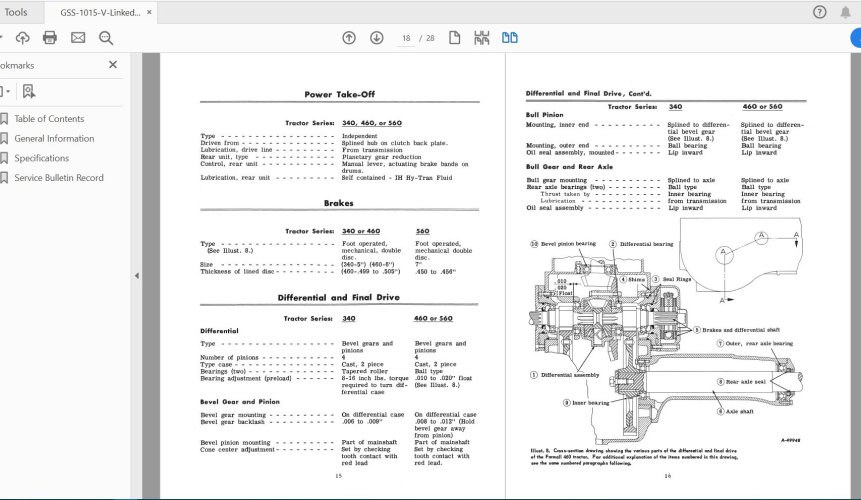Click 'Inner bearing' diagram label
This screenshot has width=861, height=500.
coord(591,403)
